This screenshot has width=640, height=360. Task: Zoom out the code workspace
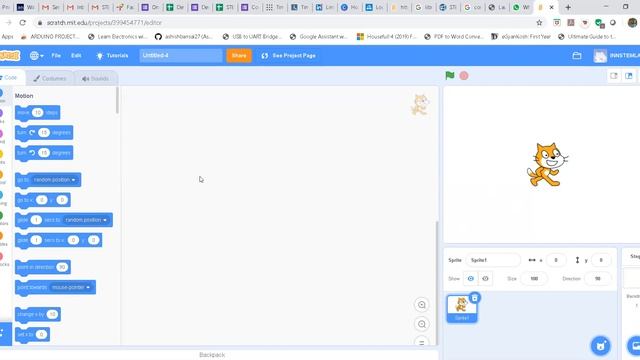[x=422, y=324]
